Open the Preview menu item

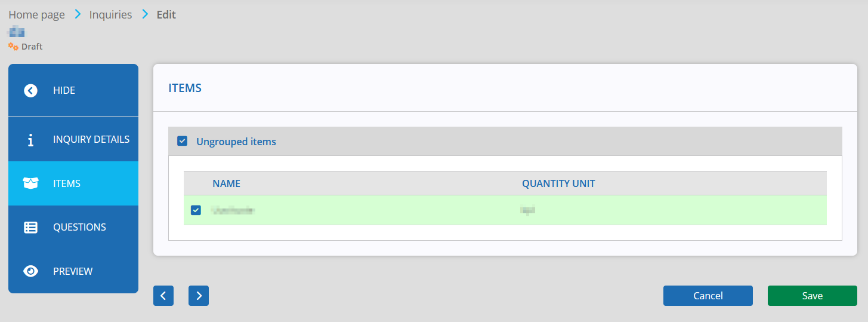[73, 271]
